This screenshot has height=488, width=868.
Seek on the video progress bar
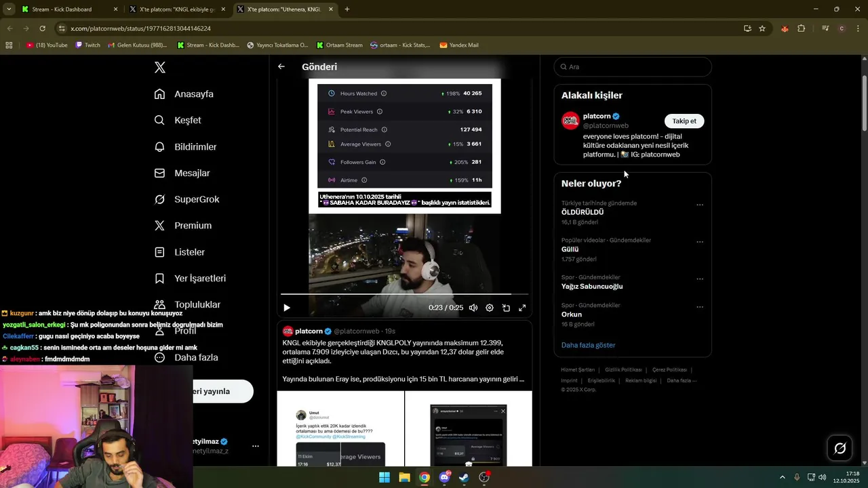[405, 294]
